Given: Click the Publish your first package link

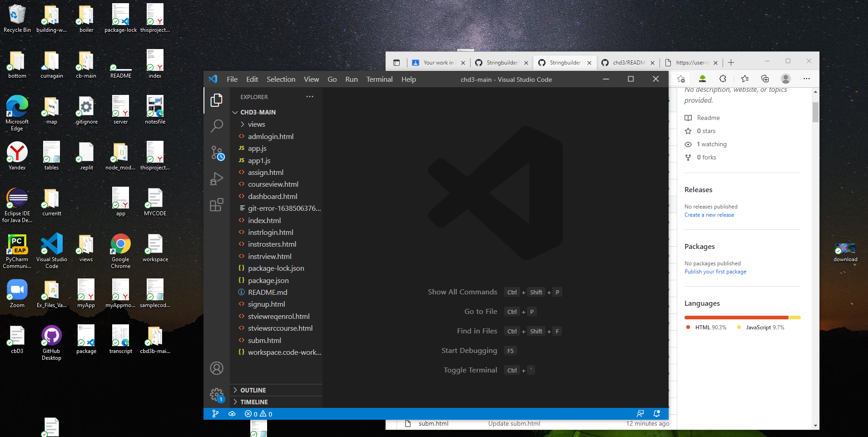Looking at the screenshot, I should click(x=715, y=271).
